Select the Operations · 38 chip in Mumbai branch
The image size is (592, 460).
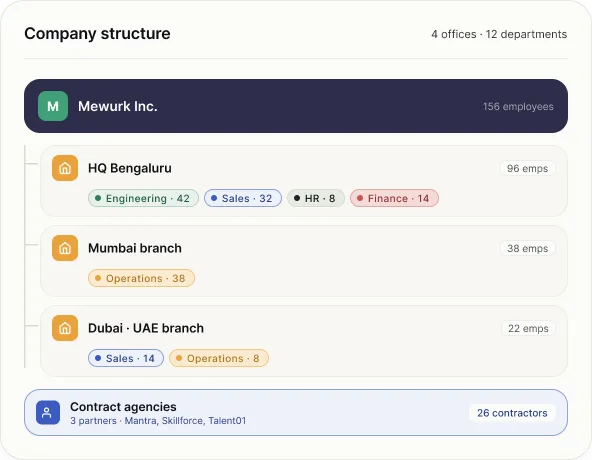[x=141, y=278]
